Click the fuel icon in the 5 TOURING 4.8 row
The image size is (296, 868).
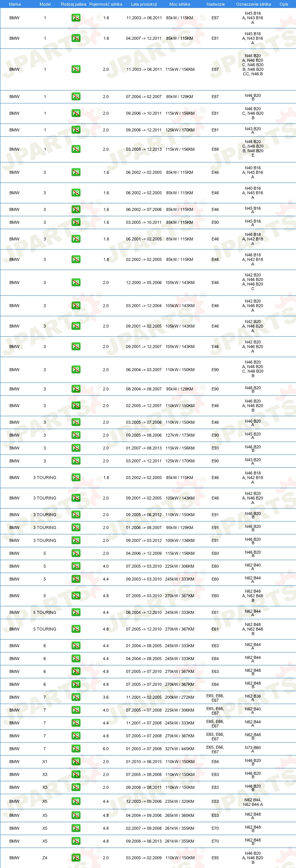76,629
